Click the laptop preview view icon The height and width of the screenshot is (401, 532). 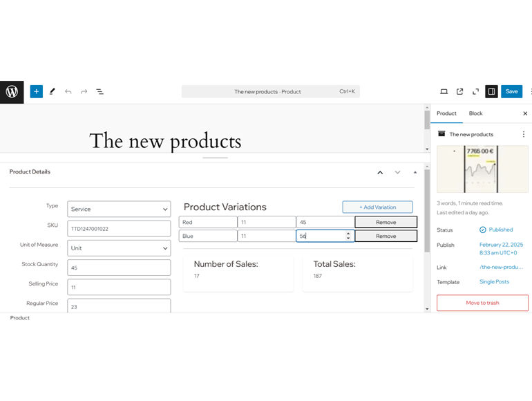(444, 92)
